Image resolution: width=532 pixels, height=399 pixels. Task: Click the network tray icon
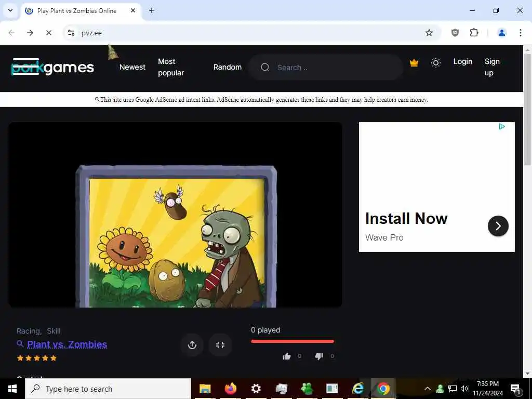[x=453, y=389]
